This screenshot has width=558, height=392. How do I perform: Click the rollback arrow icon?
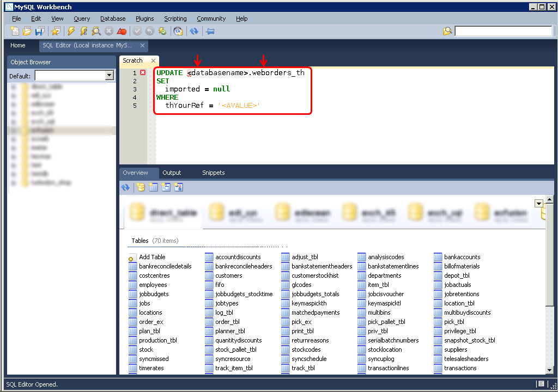point(150,31)
